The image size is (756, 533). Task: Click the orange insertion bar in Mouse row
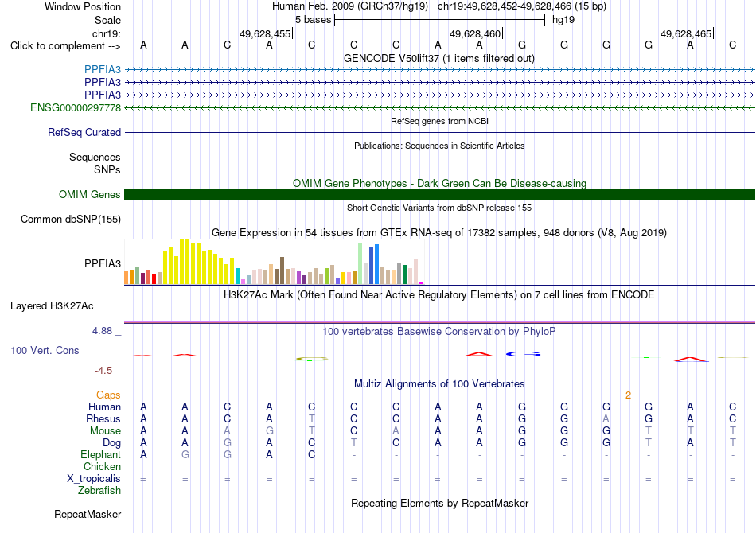click(629, 430)
